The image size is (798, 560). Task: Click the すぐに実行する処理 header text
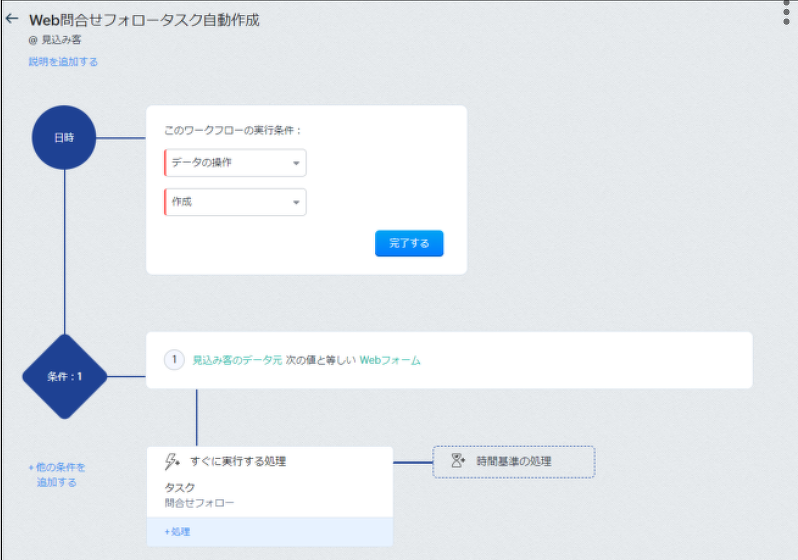238,461
